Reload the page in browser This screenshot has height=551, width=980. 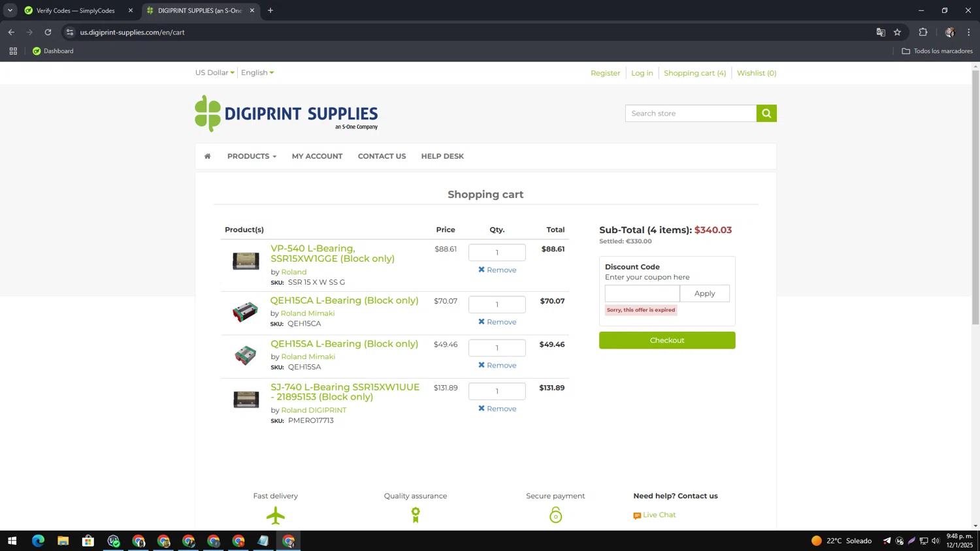tap(48, 32)
